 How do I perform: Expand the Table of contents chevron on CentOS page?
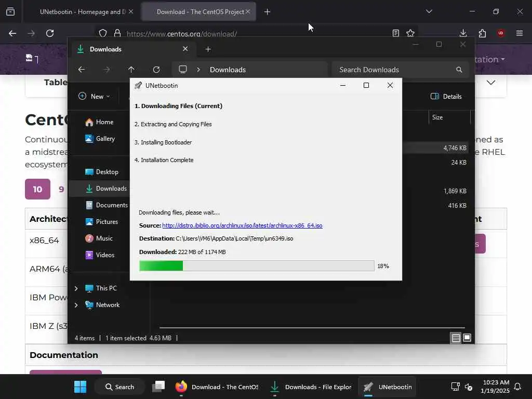pyautogui.click(x=491, y=83)
